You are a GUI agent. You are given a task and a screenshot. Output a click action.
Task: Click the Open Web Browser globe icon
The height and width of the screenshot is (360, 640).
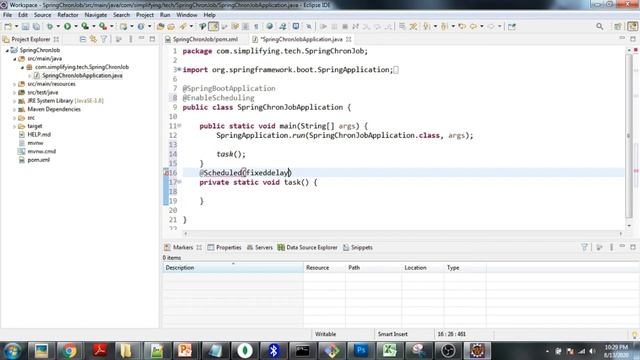269,27
